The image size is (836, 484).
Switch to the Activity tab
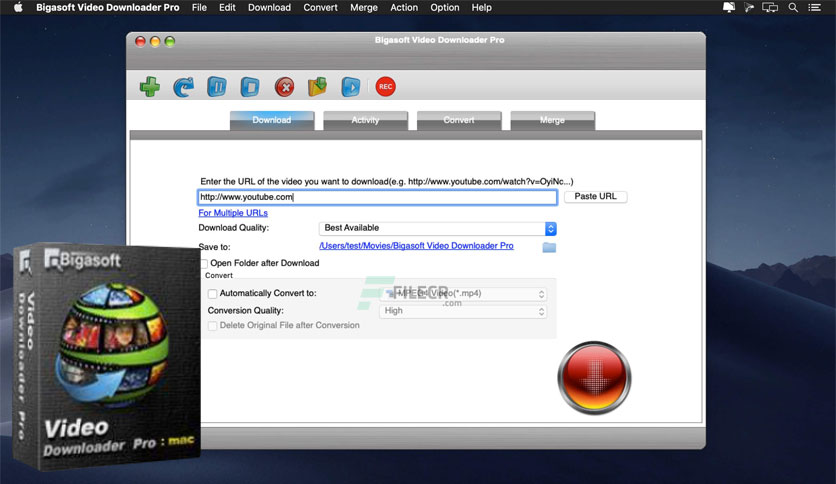(365, 120)
